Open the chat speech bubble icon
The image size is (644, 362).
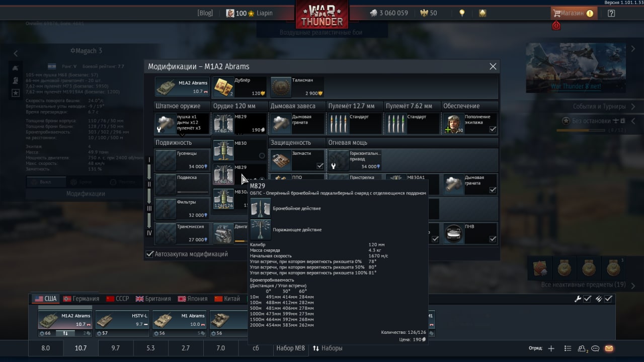click(x=595, y=348)
